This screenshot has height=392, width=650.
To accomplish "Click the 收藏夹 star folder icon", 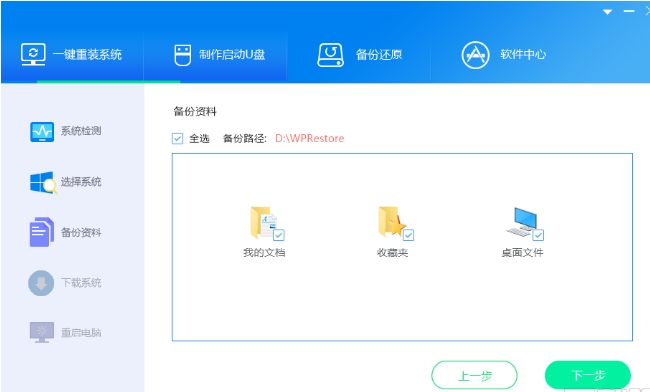I will [x=392, y=222].
